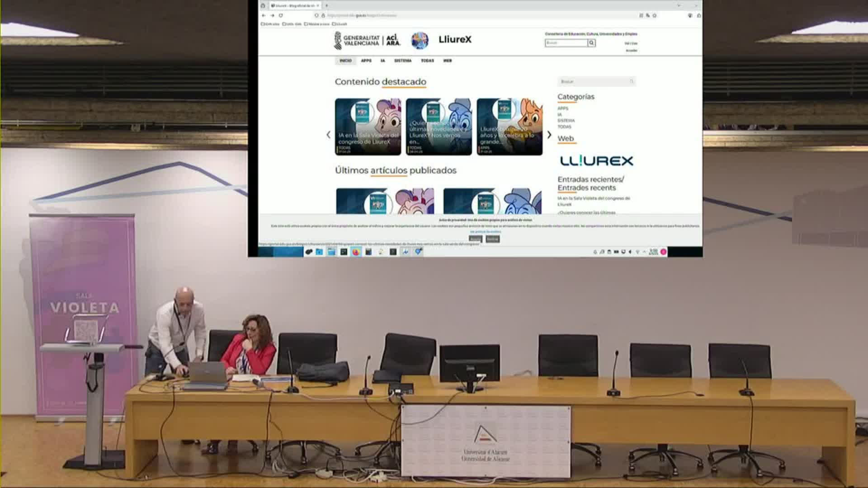Click the blue shield icon in the taskbar

coord(418,252)
